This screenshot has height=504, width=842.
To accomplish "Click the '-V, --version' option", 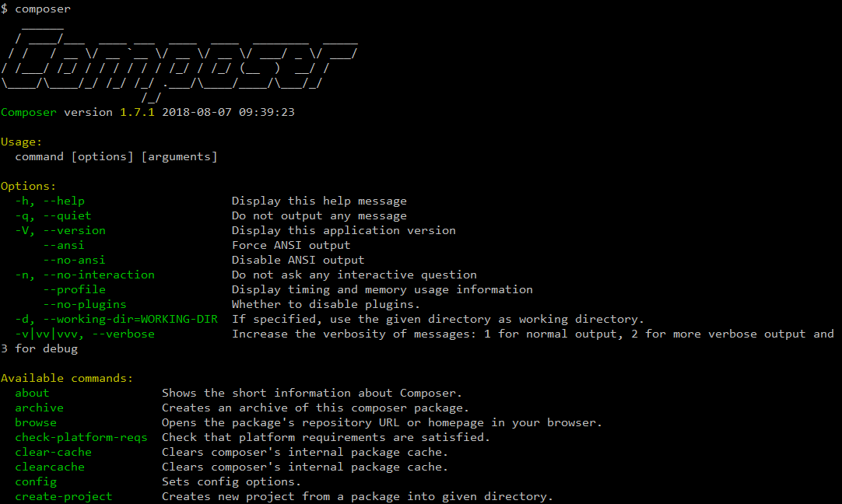I will [x=60, y=230].
